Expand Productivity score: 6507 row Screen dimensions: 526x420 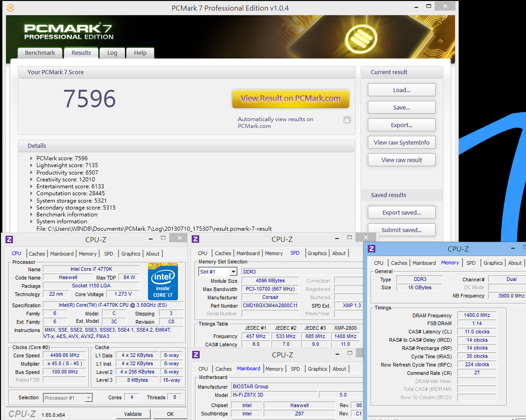(x=31, y=173)
